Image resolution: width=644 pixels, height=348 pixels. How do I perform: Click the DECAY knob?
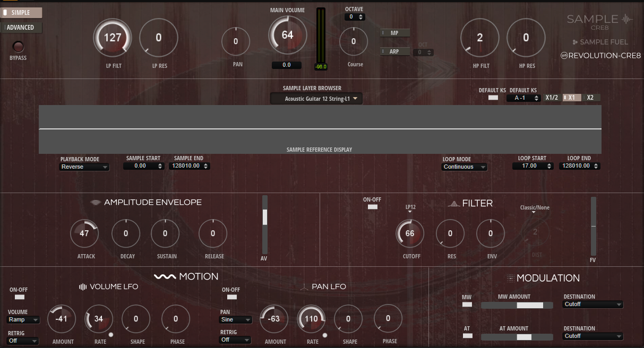[126, 233]
